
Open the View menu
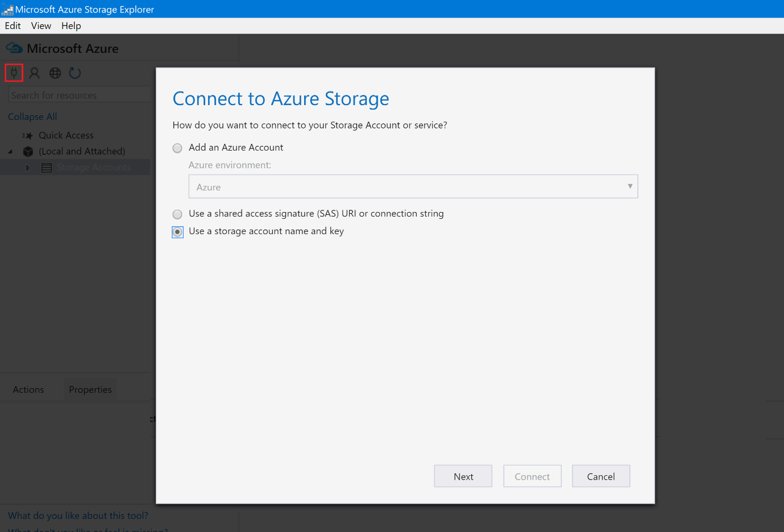tap(41, 26)
